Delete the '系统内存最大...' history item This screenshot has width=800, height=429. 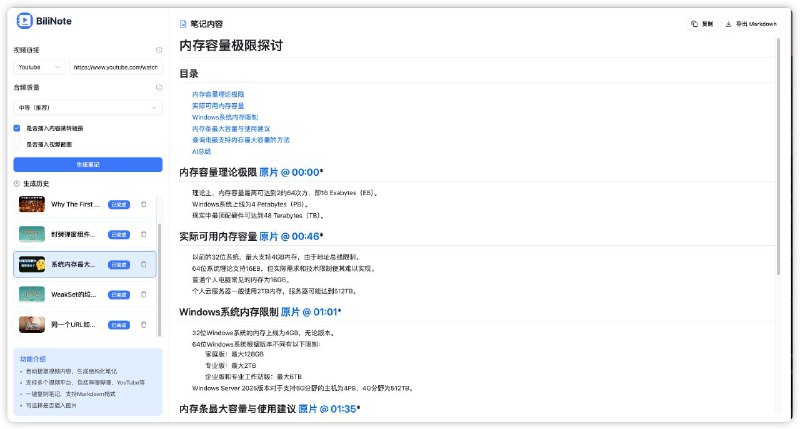click(143, 265)
